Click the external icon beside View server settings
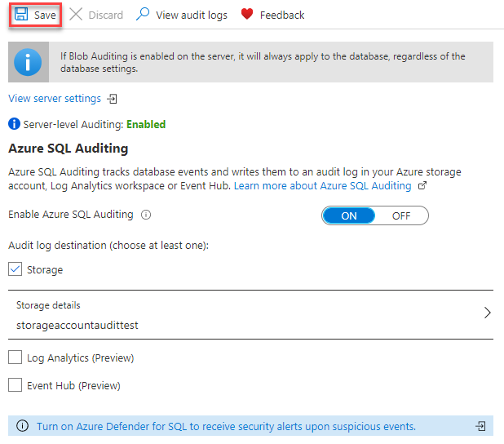Image resolution: width=504 pixels, height=444 pixels. click(x=113, y=99)
